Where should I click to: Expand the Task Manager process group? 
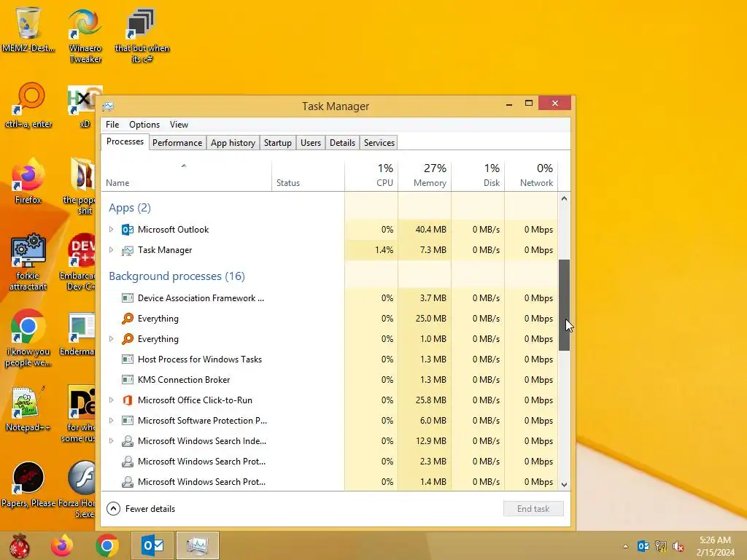[111, 250]
